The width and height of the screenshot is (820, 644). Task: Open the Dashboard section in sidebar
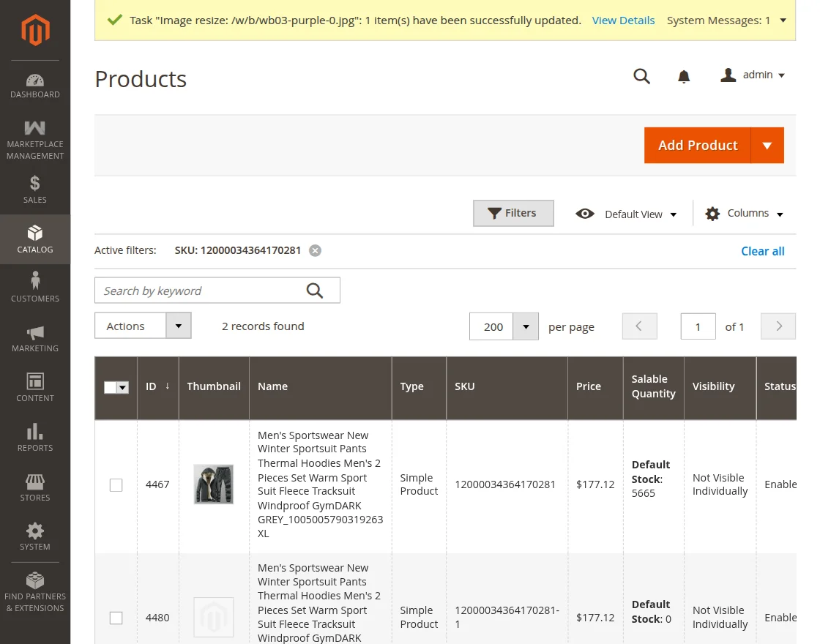(35, 86)
